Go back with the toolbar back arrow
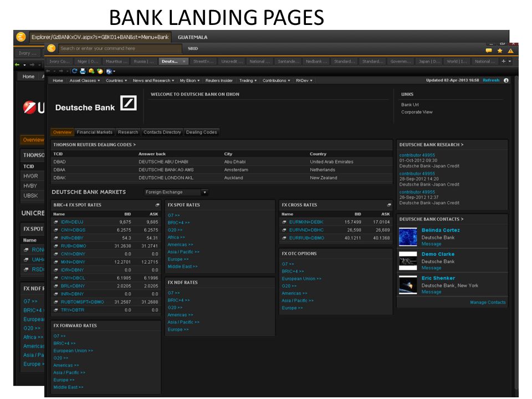 pos(48,71)
